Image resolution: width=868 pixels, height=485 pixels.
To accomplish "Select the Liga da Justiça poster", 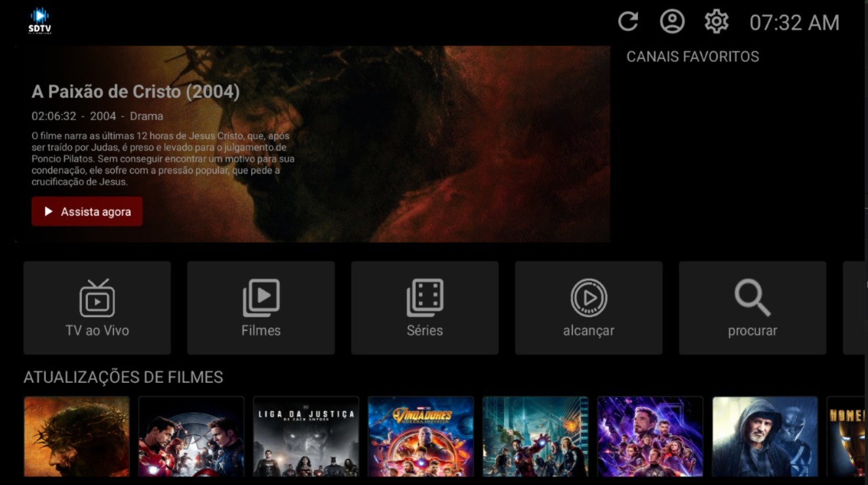I will pyautogui.click(x=306, y=436).
